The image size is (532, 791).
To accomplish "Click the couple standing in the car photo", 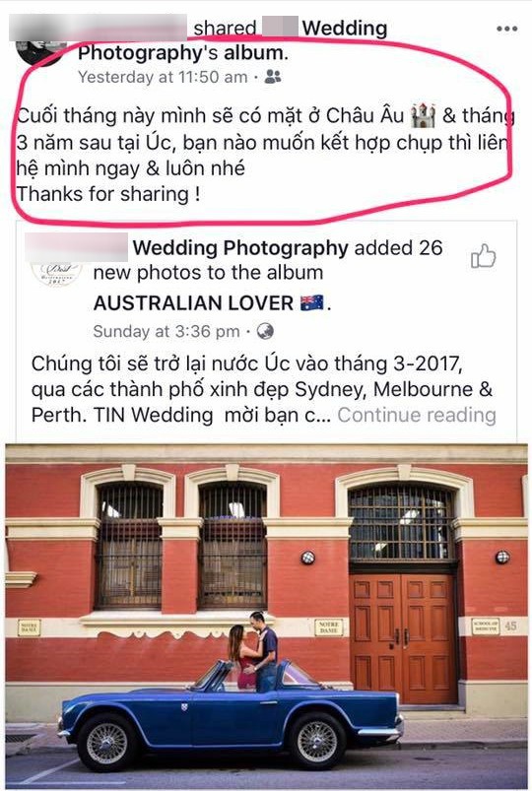I will (x=254, y=651).
